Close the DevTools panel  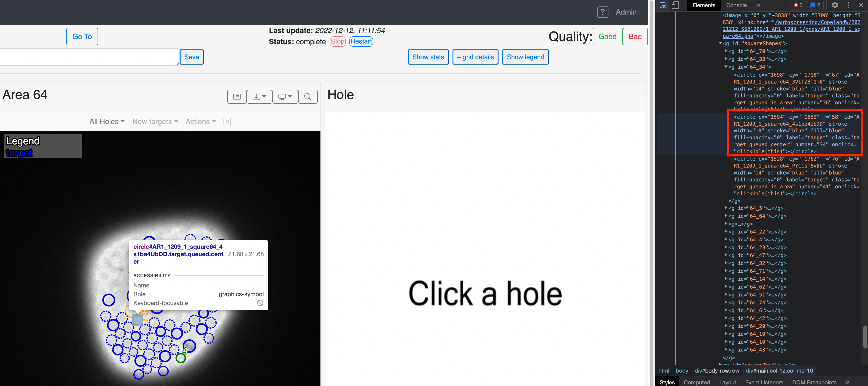(861, 5)
